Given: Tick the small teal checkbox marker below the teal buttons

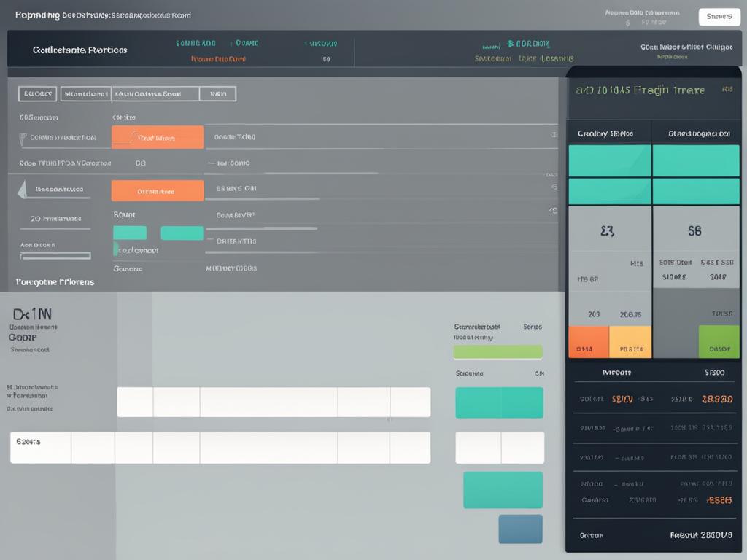Looking at the screenshot, I should (x=116, y=249).
